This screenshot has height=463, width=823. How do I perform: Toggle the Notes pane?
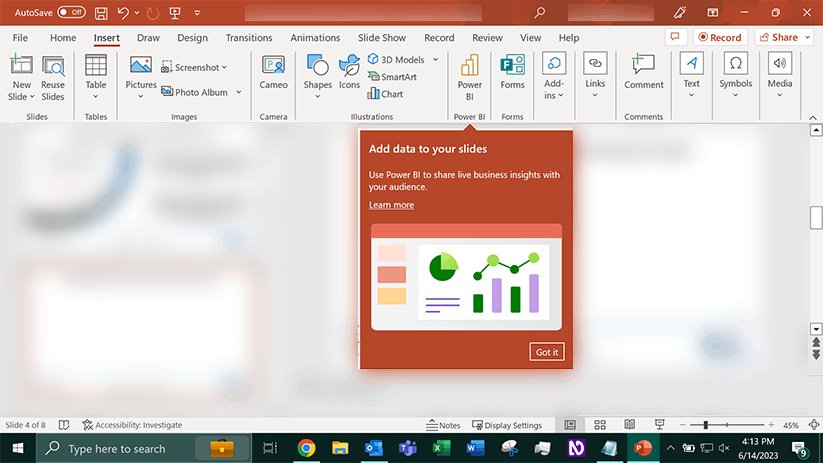444,425
